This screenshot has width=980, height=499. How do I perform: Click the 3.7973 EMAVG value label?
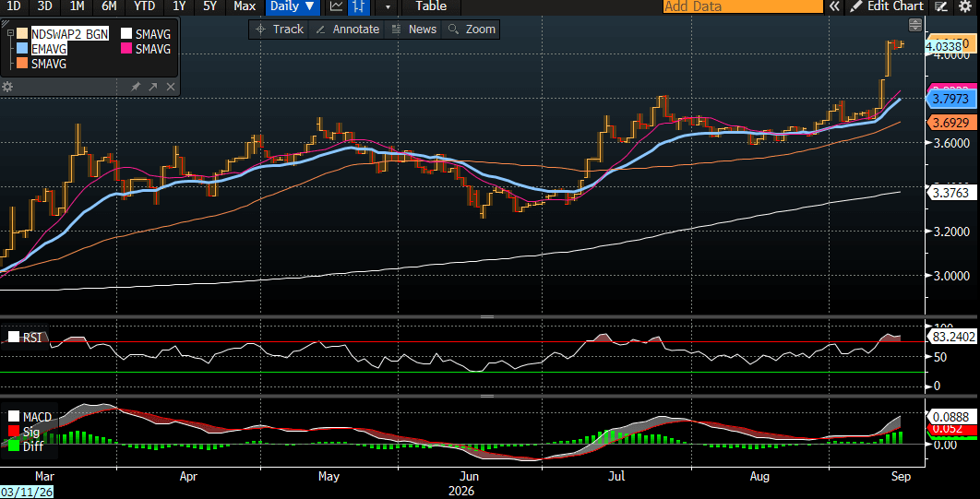tap(950, 100)
